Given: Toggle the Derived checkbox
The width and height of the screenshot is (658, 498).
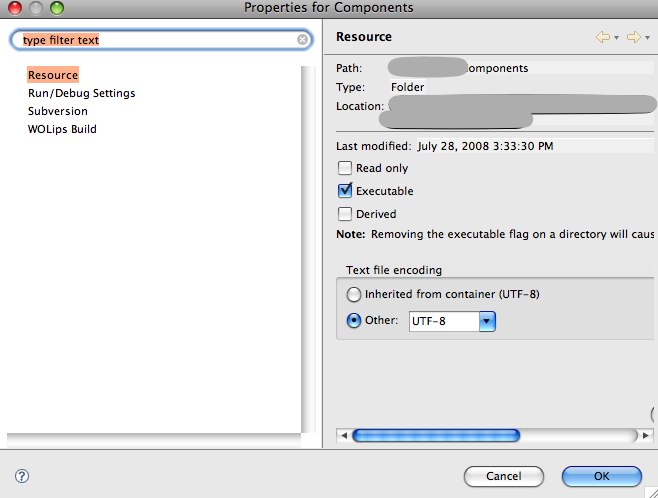Looking at the screenshot, I should 346,213.
